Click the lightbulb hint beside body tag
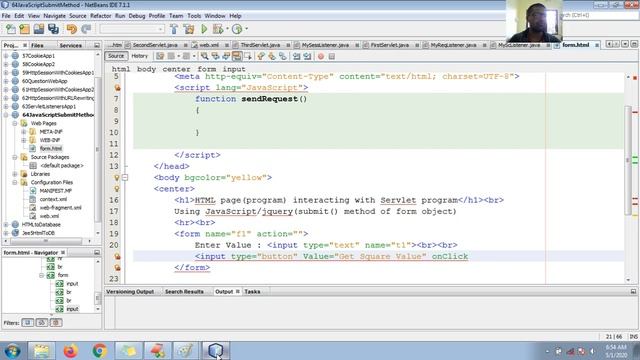 (117, 178)
